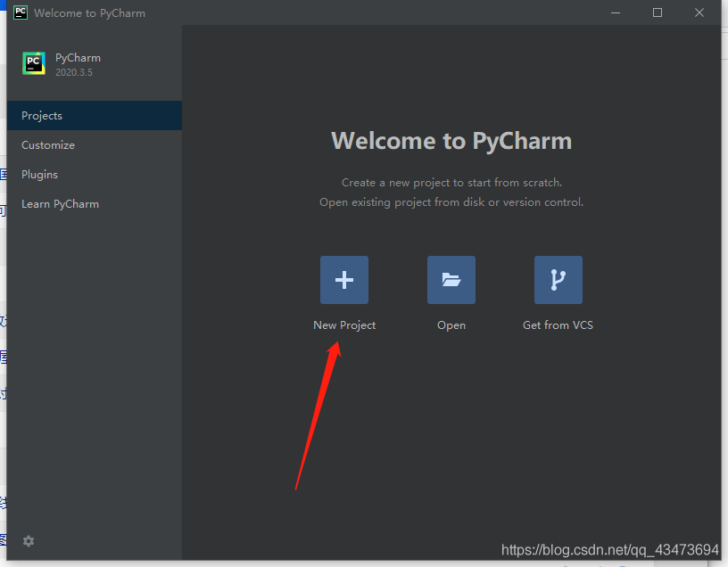
Task: Click the New Project plus icon
Action: pyautogui.click(x=344, y=280)
